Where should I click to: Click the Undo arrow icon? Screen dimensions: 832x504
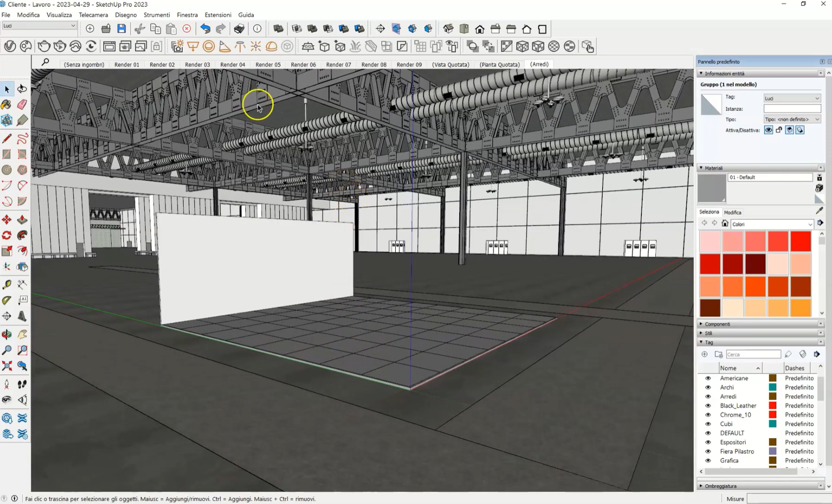point(205,29)
